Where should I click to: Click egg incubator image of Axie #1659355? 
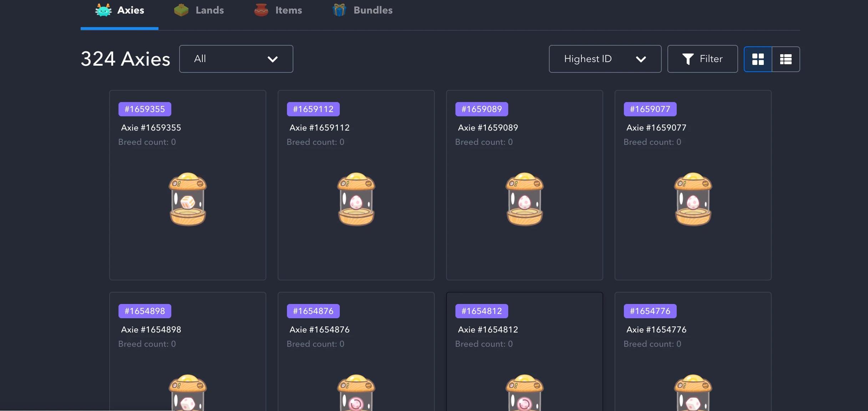188,199
